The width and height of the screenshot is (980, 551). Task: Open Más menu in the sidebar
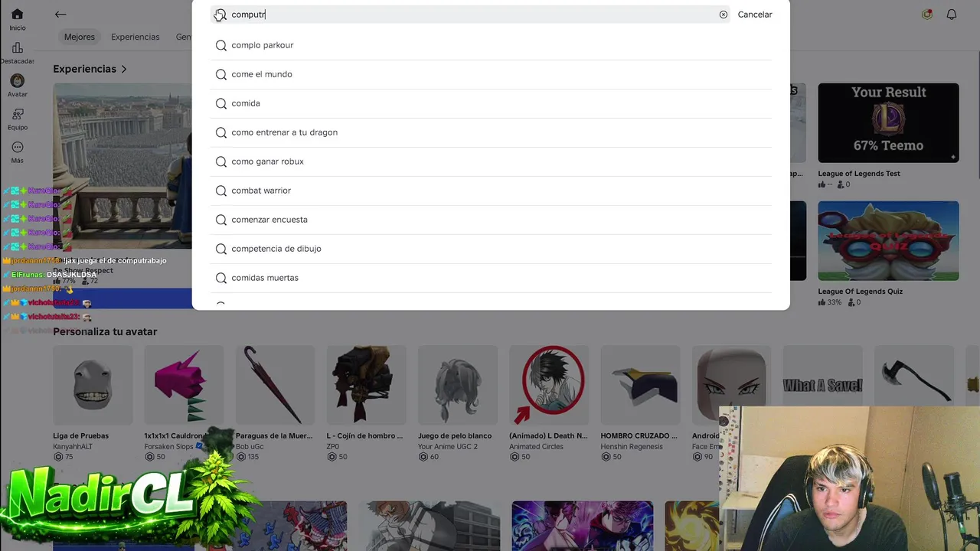click(17, 152)
